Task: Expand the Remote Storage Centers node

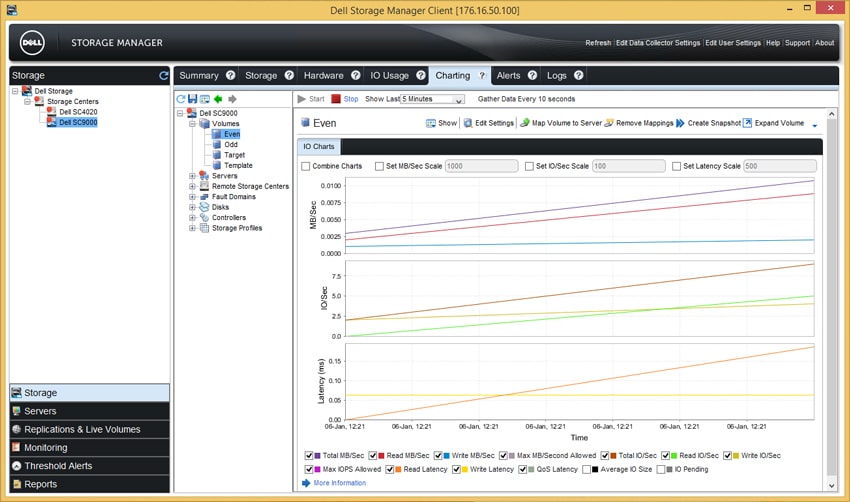Action: 192,186
